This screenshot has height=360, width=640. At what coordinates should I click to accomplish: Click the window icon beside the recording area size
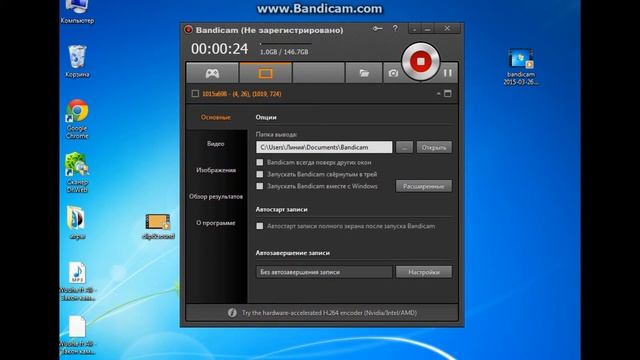coord(448,93)
